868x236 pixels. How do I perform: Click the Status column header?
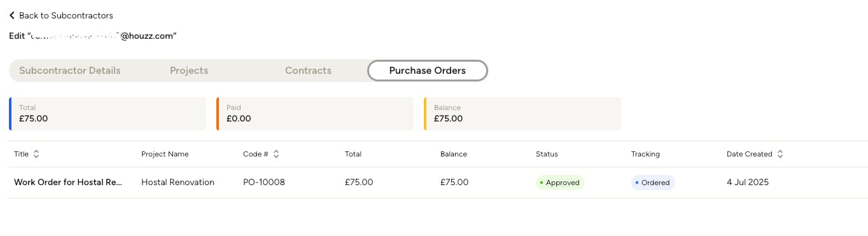547,154
